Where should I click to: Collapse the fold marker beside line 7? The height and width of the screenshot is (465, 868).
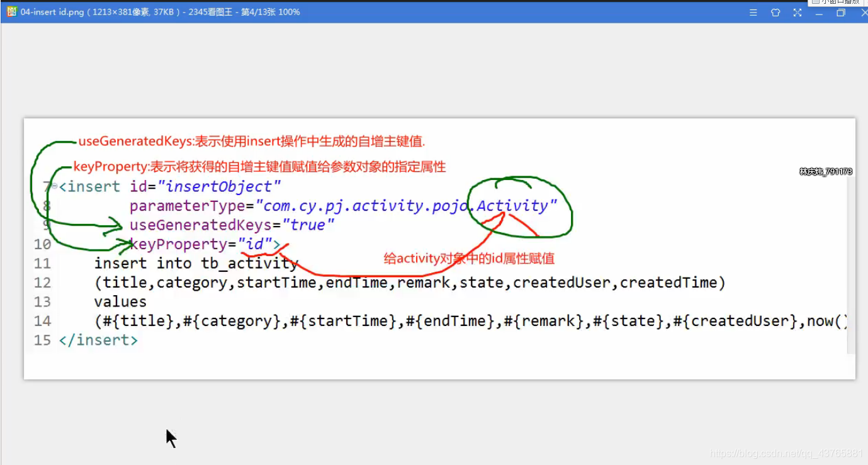55,186
